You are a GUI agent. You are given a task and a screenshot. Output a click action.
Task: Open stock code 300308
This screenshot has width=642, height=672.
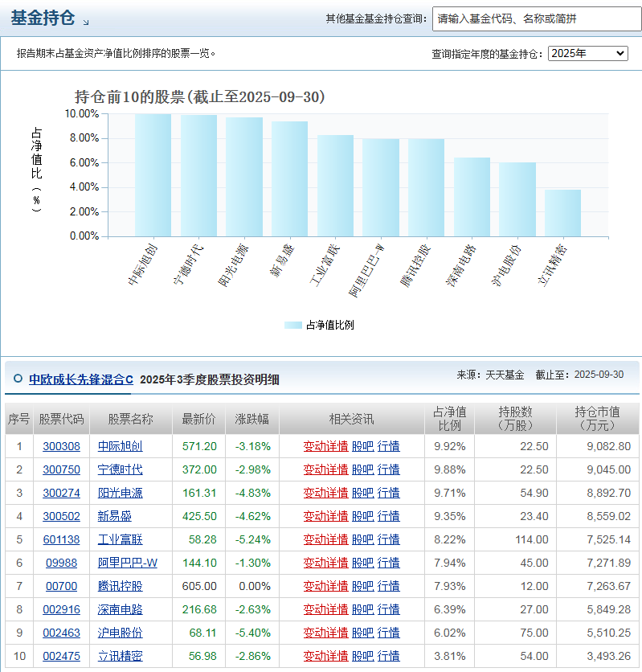coord(61,446)
